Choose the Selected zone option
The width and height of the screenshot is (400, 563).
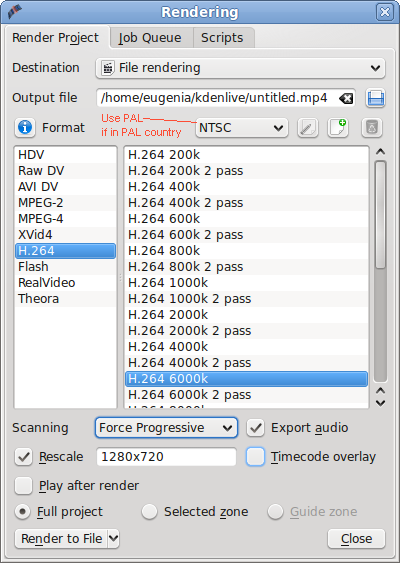[149, 512]
